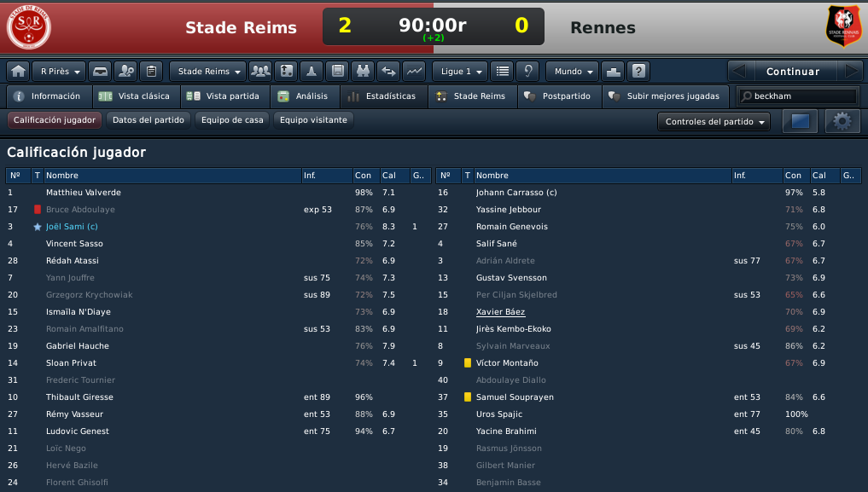Open the squad players icon
868x492 pixels.
260,72
